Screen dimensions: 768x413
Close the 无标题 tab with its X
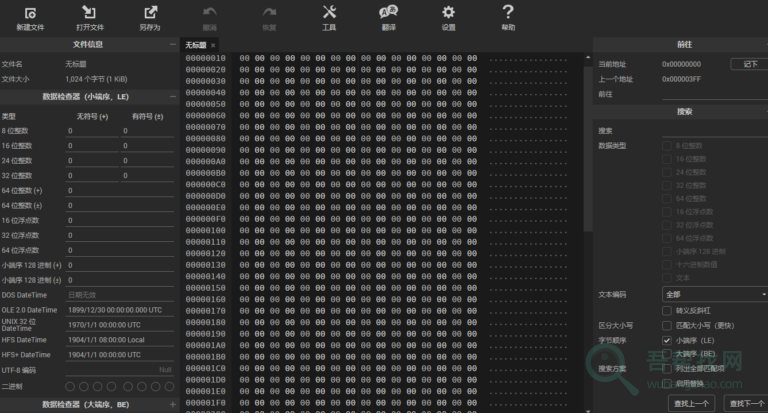[x=213, y=45]
